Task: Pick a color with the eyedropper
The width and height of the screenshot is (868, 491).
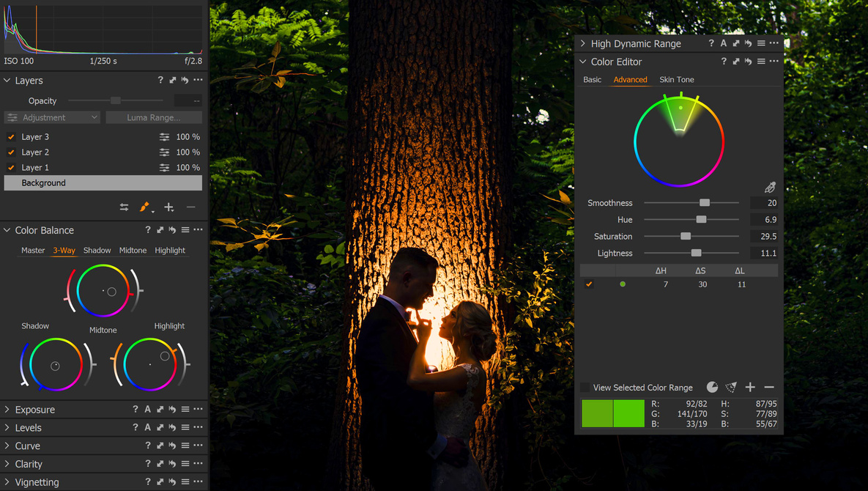Action: (770, 188)
